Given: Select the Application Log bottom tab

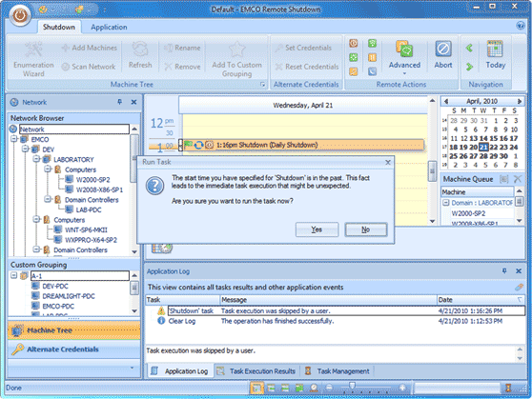Looking at the screenshot, I should pyautogui.click(x=180, y=371).
